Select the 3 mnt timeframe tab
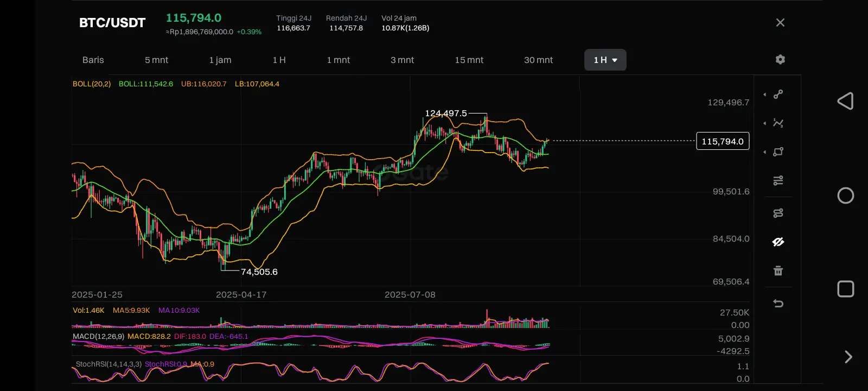The image size is (868, 391). pyautogui.click(x=402, y=60)
